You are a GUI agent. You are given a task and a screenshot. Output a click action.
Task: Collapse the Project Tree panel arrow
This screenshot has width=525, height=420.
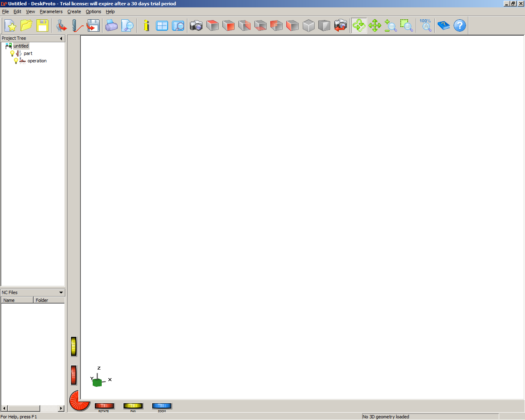tap(61, 39)
